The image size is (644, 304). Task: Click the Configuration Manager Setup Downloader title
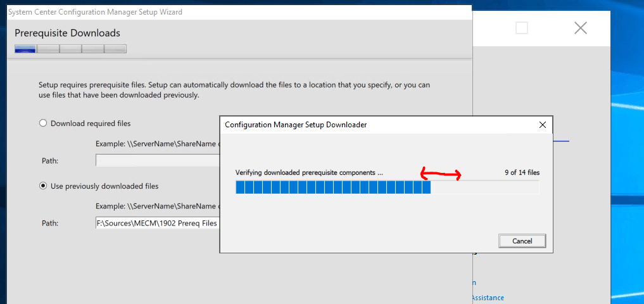pos(296,125)
